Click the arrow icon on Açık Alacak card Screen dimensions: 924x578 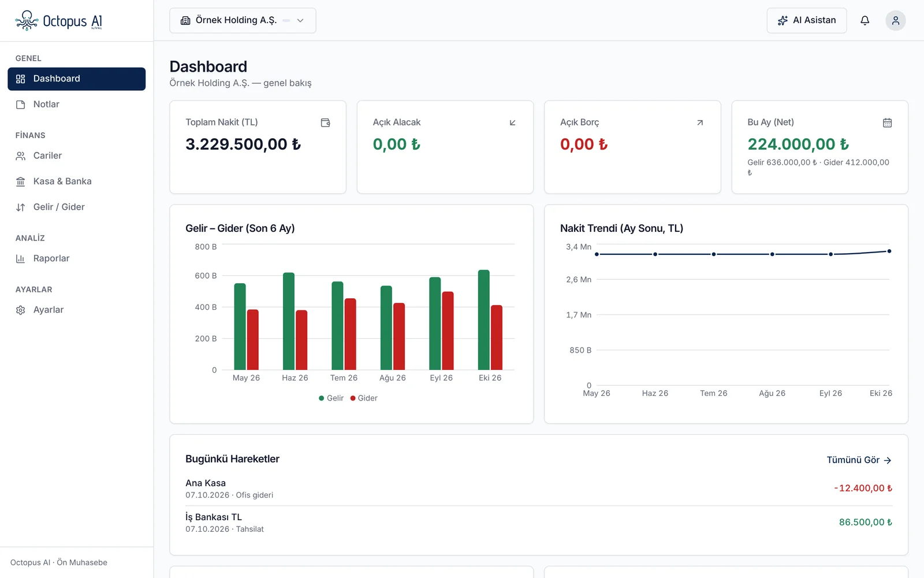tap(512, 123)
